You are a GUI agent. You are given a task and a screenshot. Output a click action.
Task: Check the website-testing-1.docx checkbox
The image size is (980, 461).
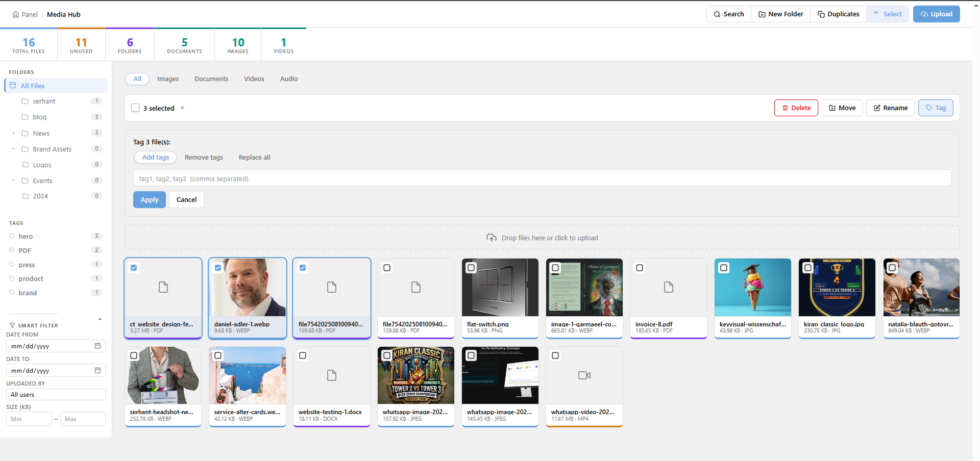pyautogui.click(x=303, y=355)
